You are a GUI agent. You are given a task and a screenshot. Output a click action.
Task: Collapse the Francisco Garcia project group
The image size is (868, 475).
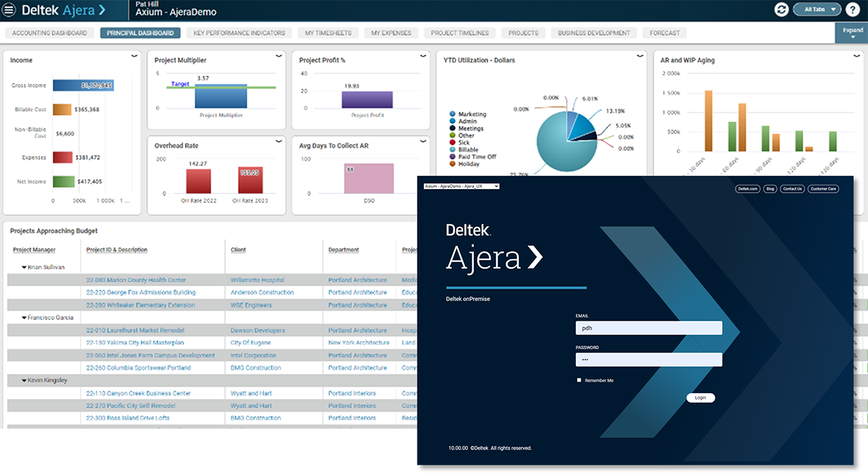pos(24,318)
